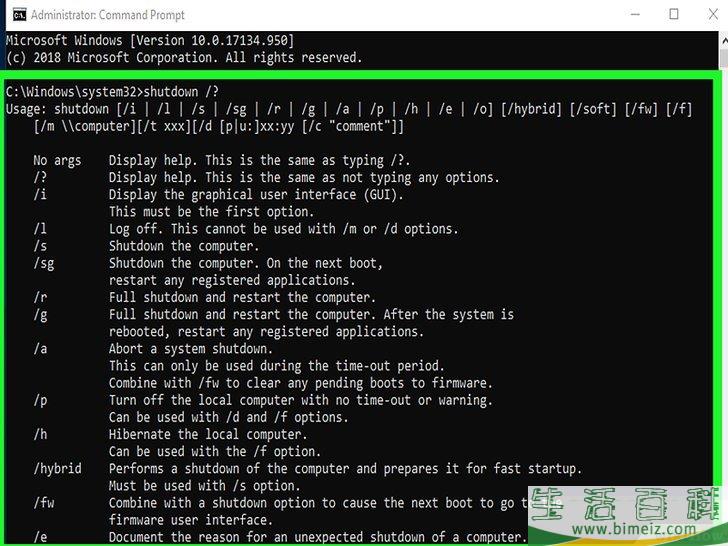Minimize the Command Prompt window

point(635,14)
